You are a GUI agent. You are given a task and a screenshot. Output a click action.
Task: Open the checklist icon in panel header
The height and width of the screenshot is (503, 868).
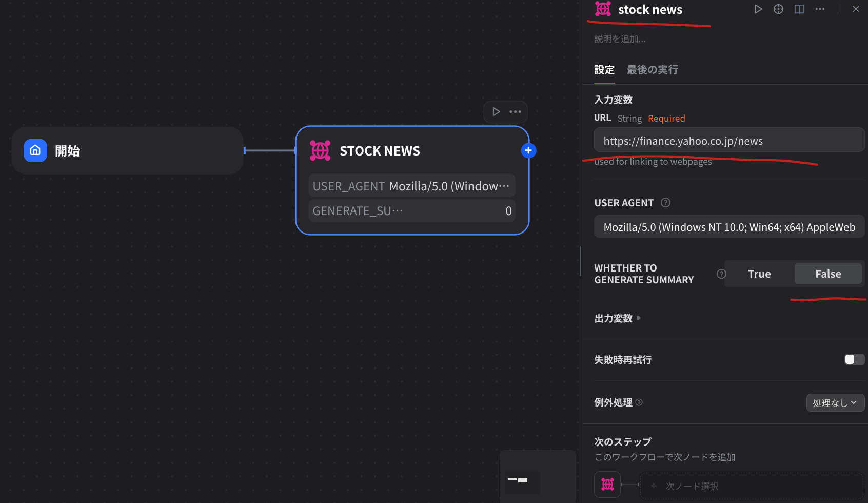(778, 9)
